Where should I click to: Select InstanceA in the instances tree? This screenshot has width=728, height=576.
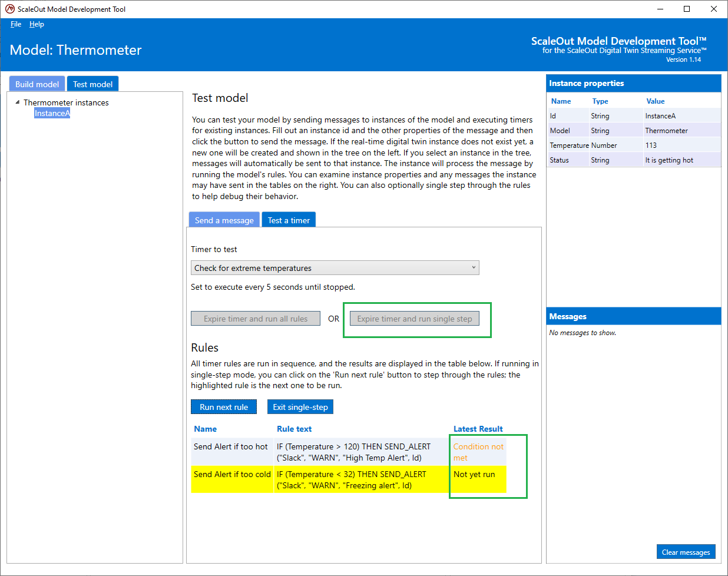tap(52, 113)
